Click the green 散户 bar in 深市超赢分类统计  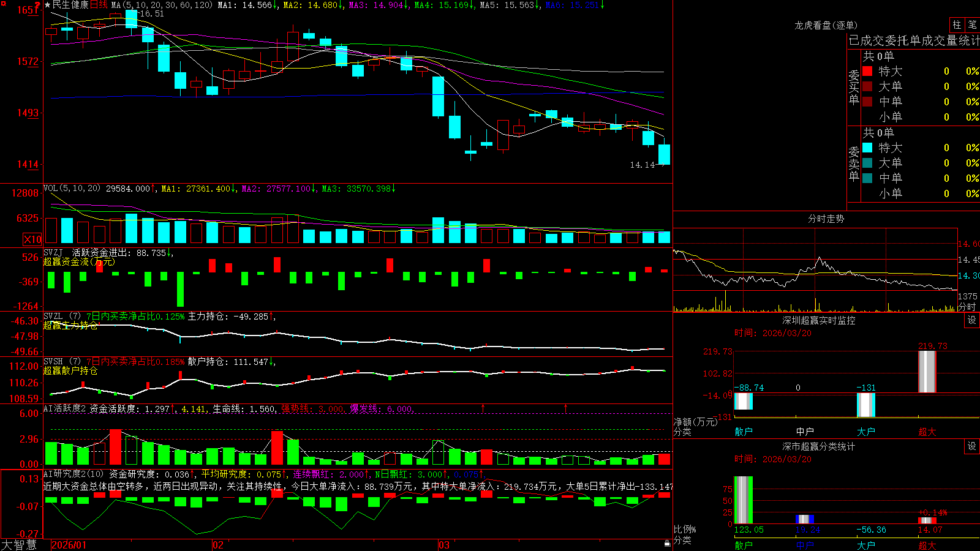[744, 500]
